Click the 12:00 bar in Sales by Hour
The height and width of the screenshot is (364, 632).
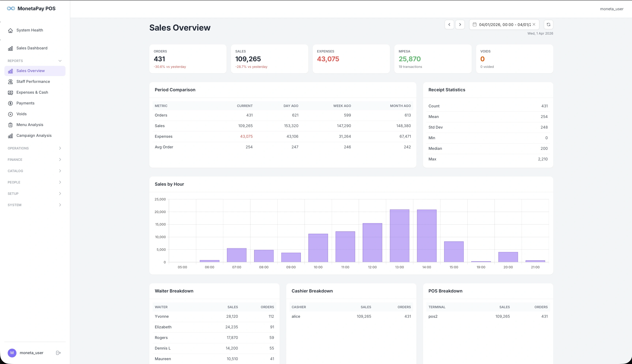[373, 243]
